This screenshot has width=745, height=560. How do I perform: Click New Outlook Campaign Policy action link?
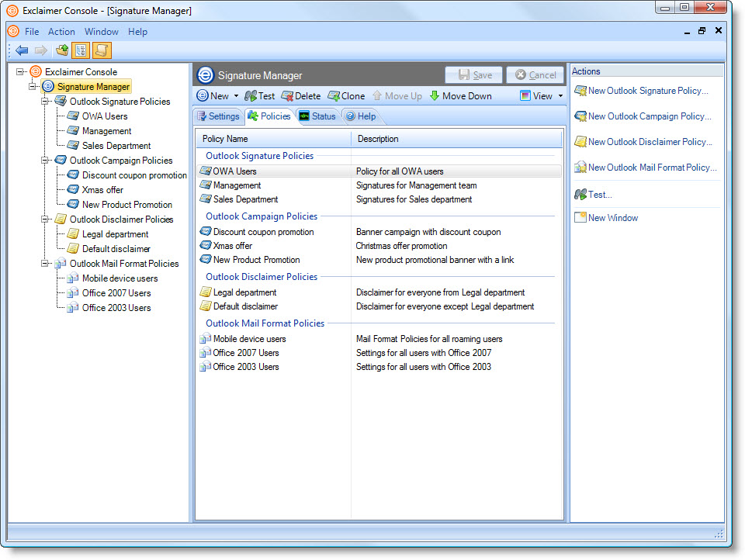point(649,116)
